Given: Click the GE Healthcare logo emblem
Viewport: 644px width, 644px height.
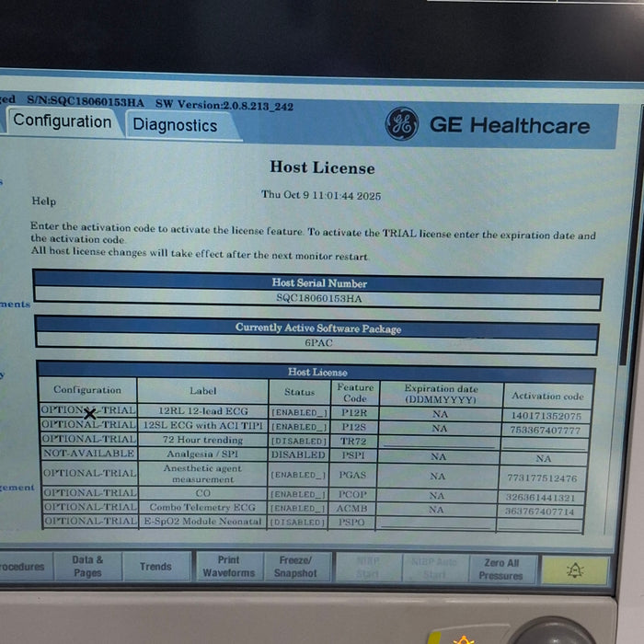Looking at the screenshot, I should (x=402, y=123).
